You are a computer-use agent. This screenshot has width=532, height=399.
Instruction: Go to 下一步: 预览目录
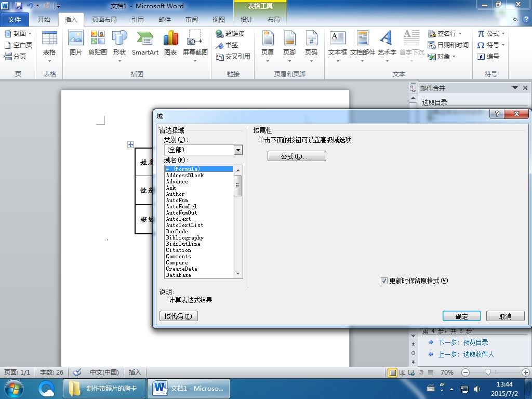tap(463, 343)
